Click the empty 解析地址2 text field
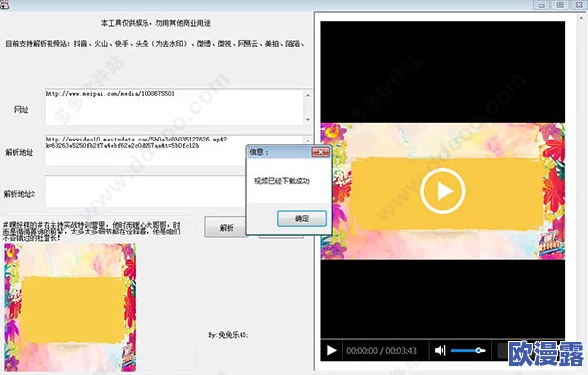 pyautogui.click(x=145, y=192)
